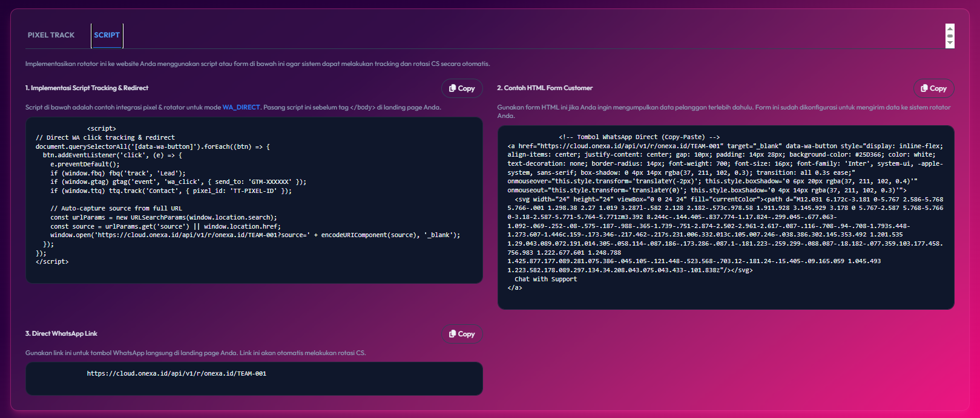Click the window.open code line
Screen dimensions: 980x418
[x=255, y=235]
